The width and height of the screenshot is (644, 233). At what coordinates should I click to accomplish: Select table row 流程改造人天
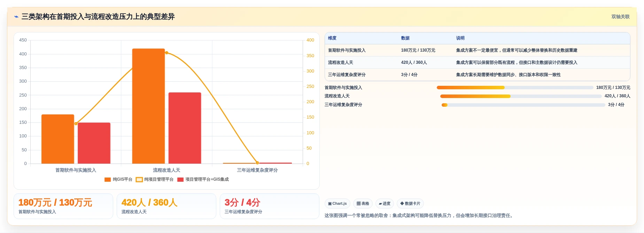(477, 62)
